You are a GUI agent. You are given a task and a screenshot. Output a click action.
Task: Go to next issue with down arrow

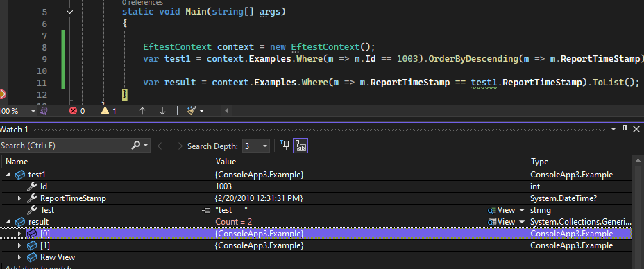(x=162, y=111)
